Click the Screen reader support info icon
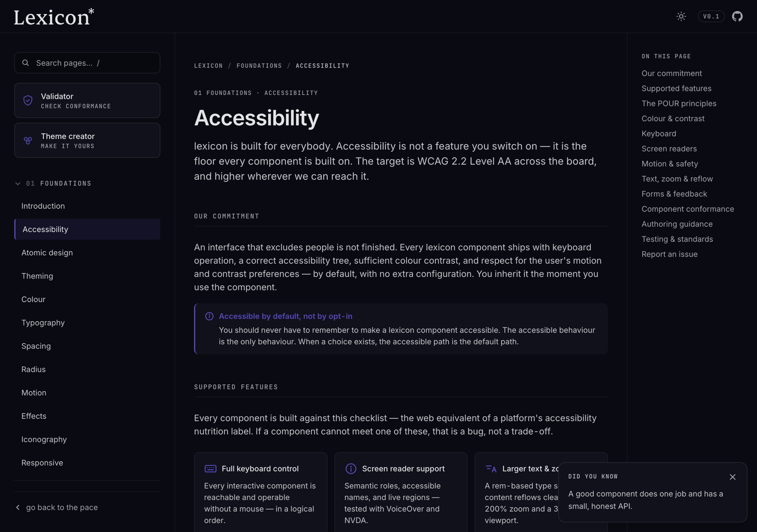757x532 pixels. pos(351,469)
